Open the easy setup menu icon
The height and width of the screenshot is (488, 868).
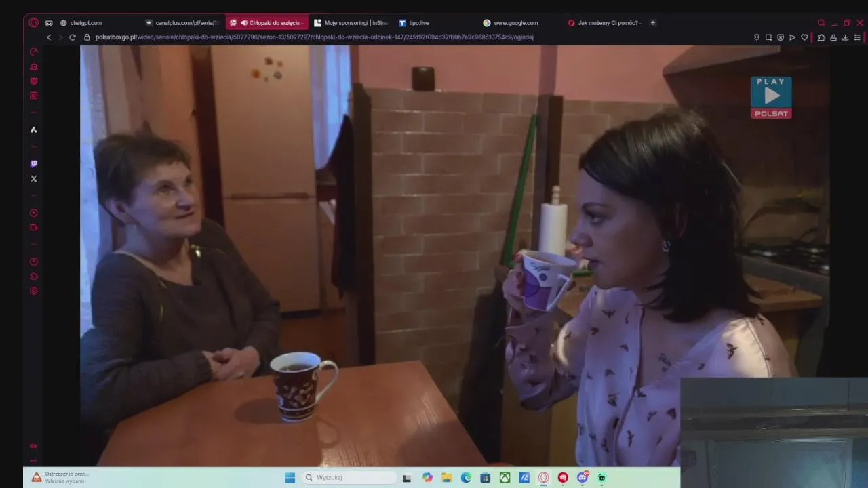857,37
